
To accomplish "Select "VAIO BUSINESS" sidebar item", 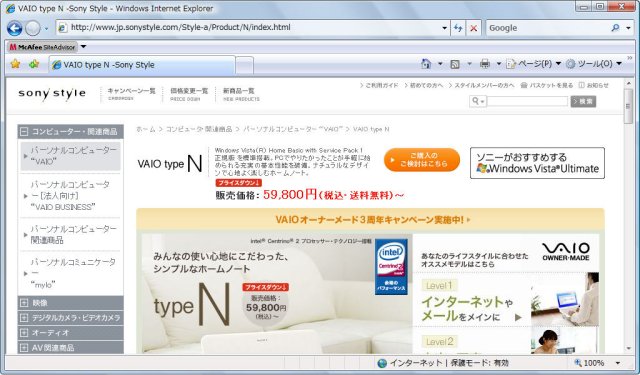I will 71,196.
